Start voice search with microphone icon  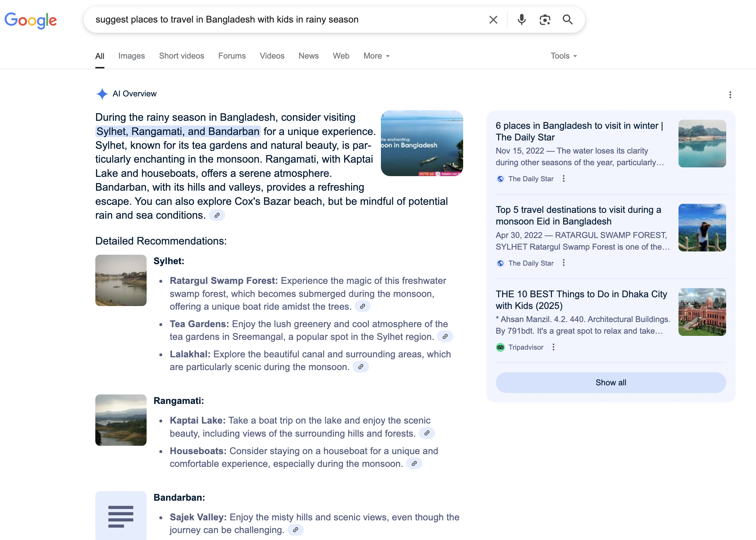tap(522, 20)
